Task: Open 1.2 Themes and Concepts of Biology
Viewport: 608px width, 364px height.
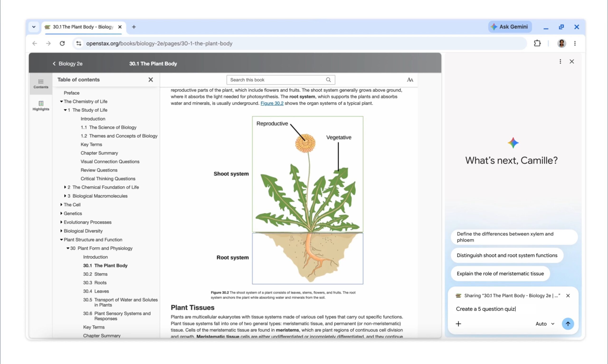Action: [x=119, y=136]
